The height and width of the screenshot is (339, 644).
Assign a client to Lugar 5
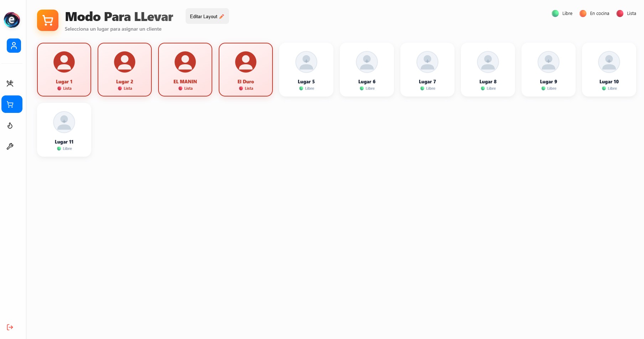coord(306,70)
